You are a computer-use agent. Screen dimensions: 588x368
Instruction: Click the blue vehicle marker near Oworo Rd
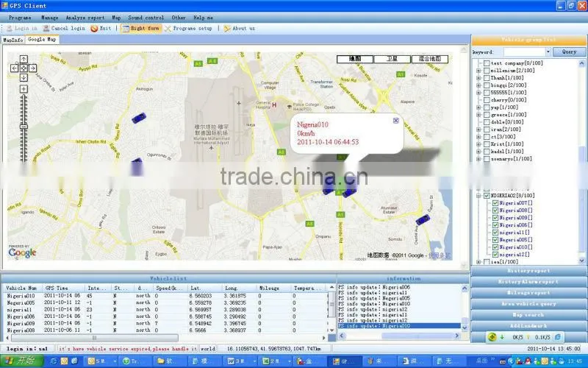click(423, 219)
